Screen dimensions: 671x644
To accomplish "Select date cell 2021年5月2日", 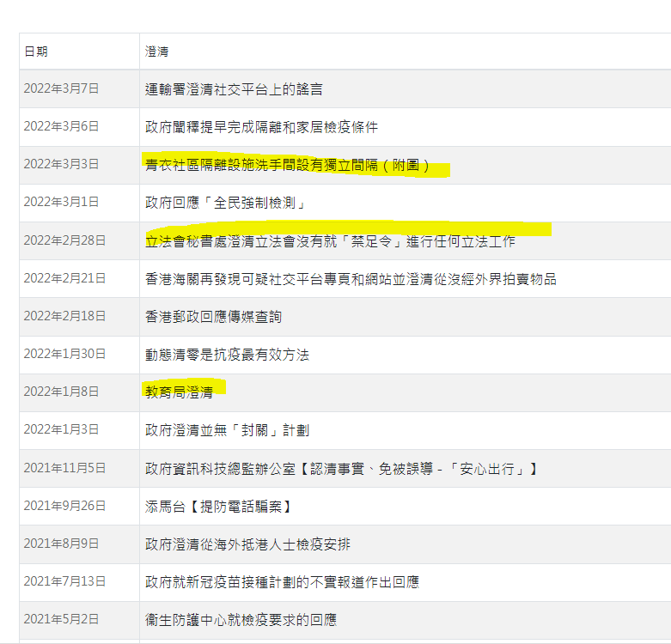I will tap(79, 619).
